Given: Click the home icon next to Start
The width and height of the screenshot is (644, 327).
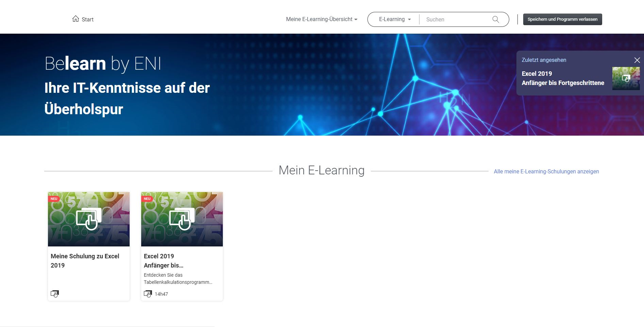Looking at the screenshot, I should coord(76,19).
